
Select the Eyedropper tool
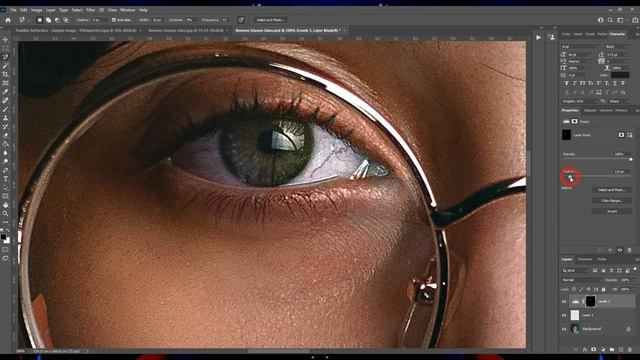tap(5, 91)
